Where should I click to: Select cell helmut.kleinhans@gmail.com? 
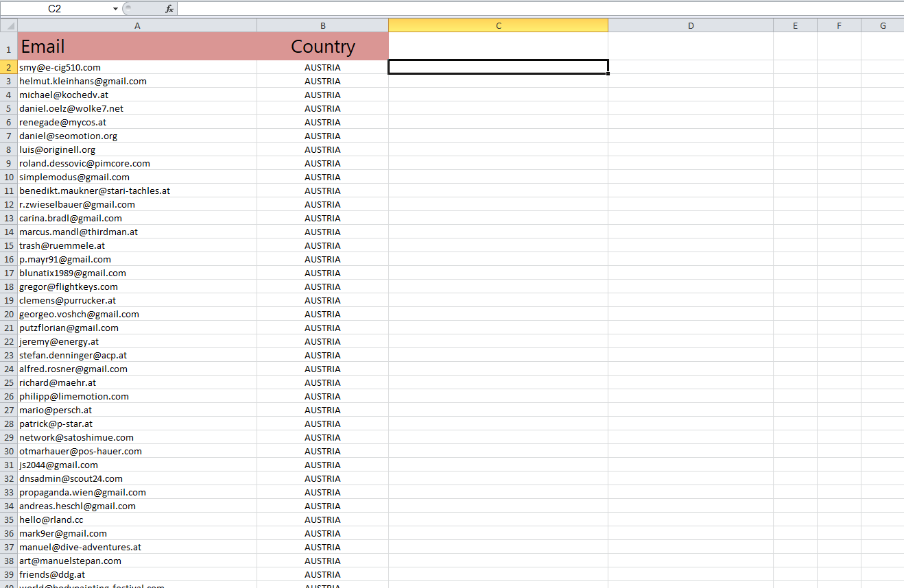(x=137, y=81)
